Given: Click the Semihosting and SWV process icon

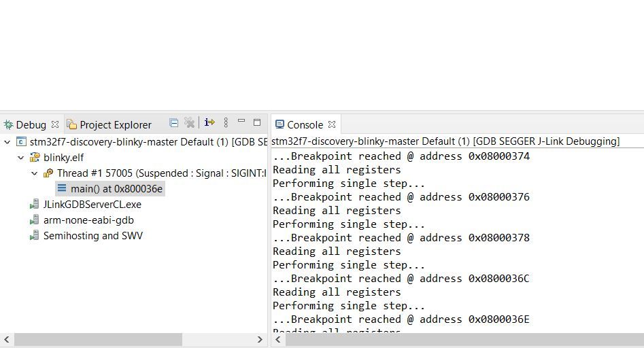Looking at the screenshot, I should coord(35,236).
